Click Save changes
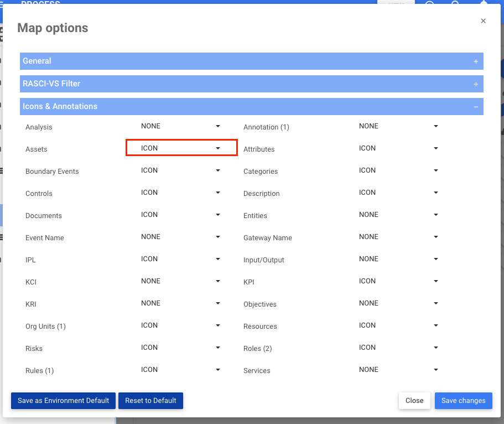The width and height of the screenshot is (504, 424). pyautogui.click(x=463, y=400)
